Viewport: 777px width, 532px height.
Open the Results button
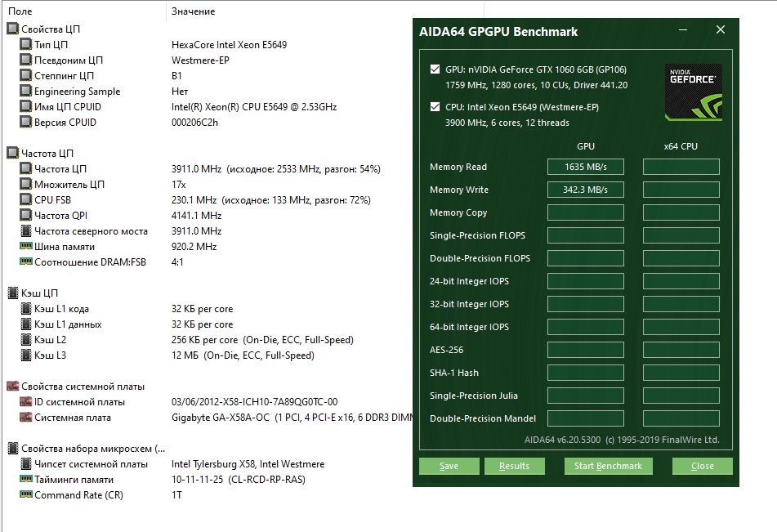515,466
